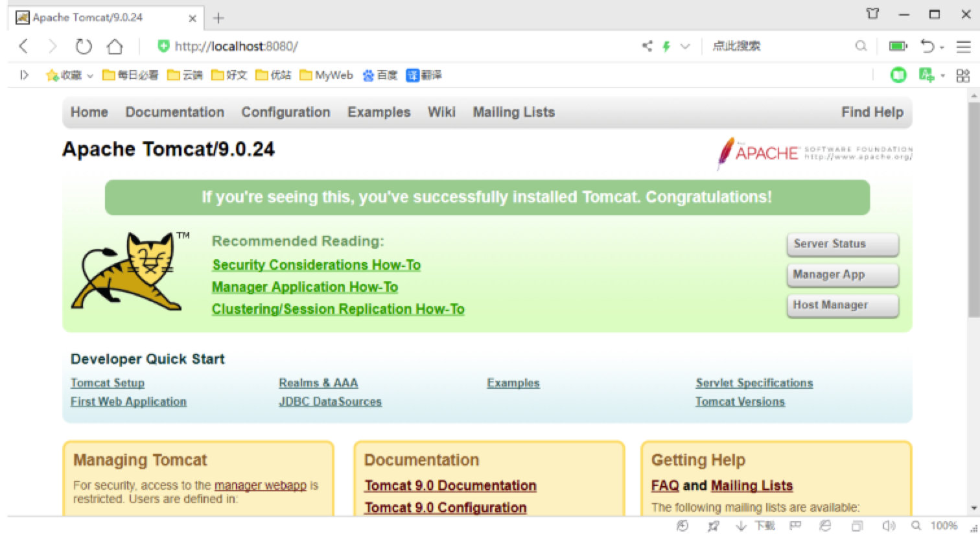
Task: Expand the translate extension dropdown arrow
Action: pos(942,76)
